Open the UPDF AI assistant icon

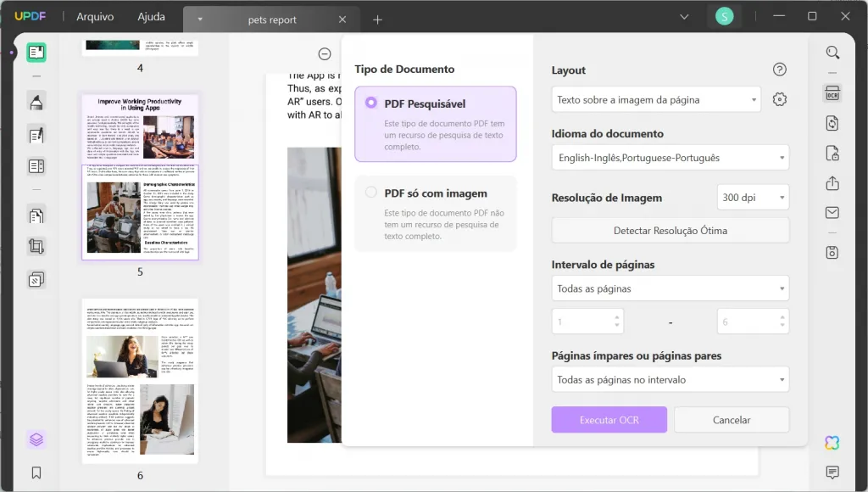tap(832, 442)
